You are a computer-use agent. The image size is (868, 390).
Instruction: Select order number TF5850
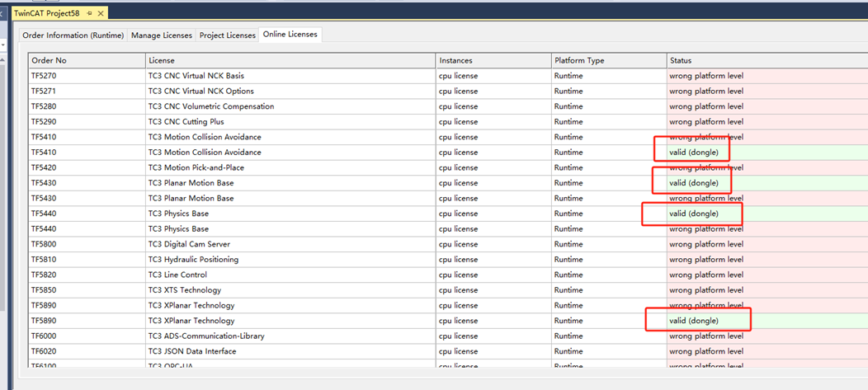pos(44,290)
